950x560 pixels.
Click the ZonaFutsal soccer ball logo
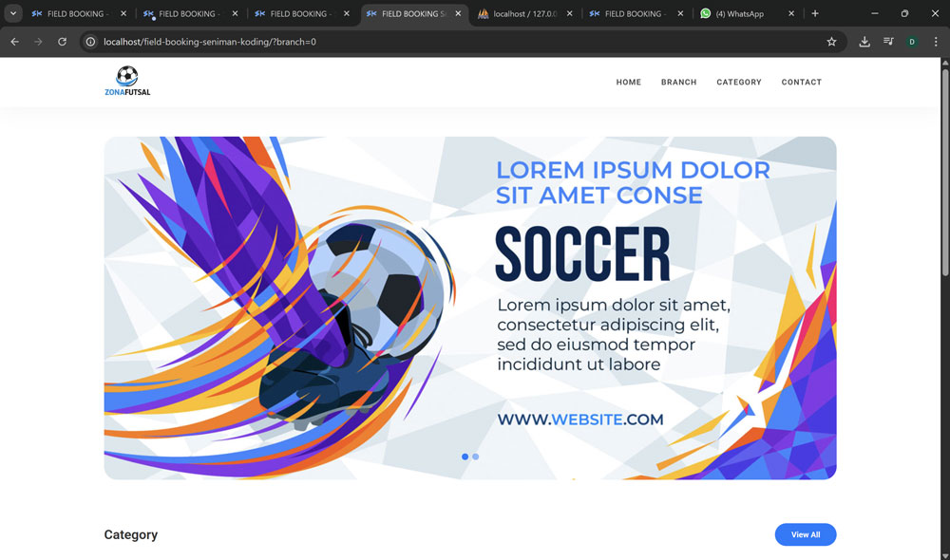click(x=127, y=81)
